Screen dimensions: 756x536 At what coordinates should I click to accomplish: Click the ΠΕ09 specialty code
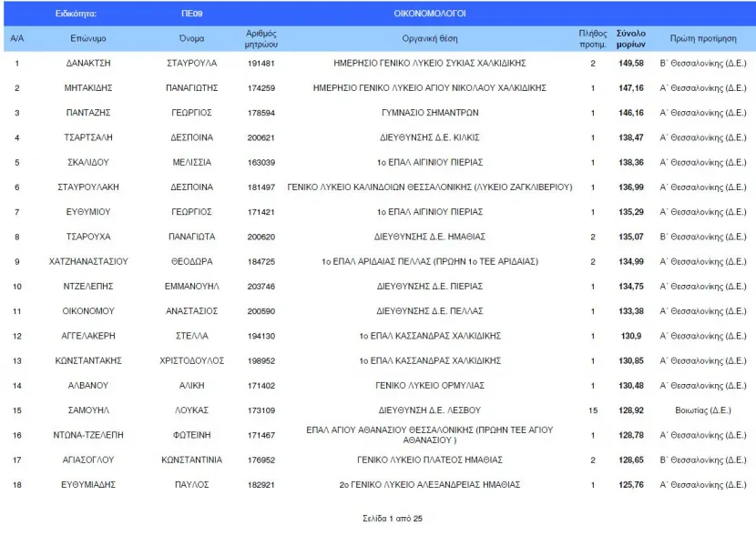click(191, 14)
